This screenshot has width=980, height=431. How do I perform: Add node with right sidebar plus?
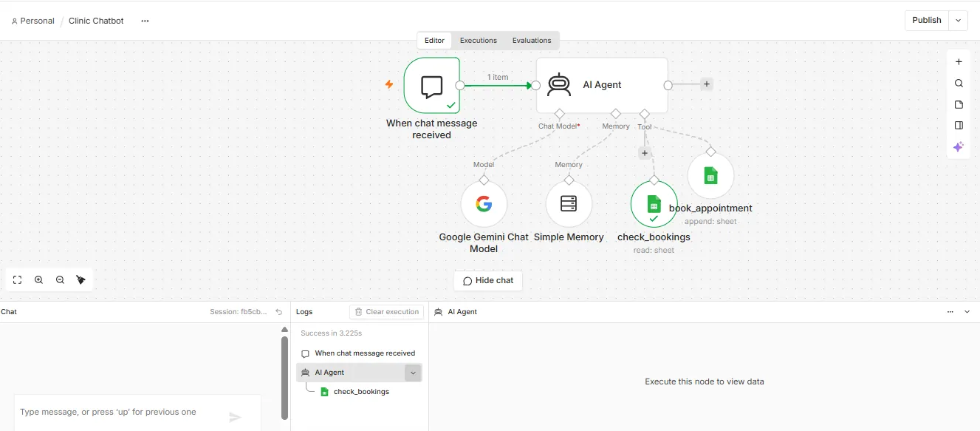959,62
